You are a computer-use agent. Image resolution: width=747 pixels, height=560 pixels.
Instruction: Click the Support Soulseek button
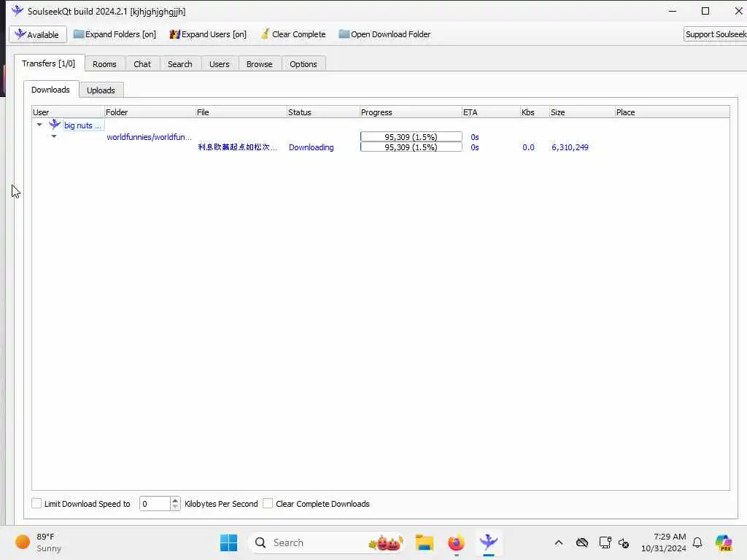coord(715,34)
